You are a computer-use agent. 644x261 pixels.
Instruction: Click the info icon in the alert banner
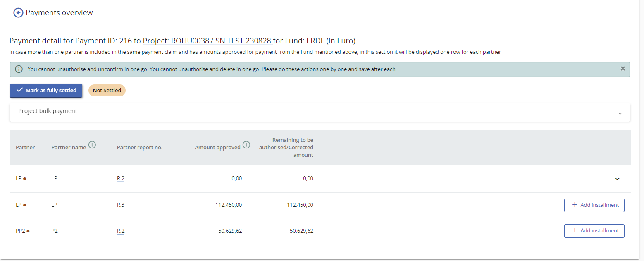click(x=19, y=69)
